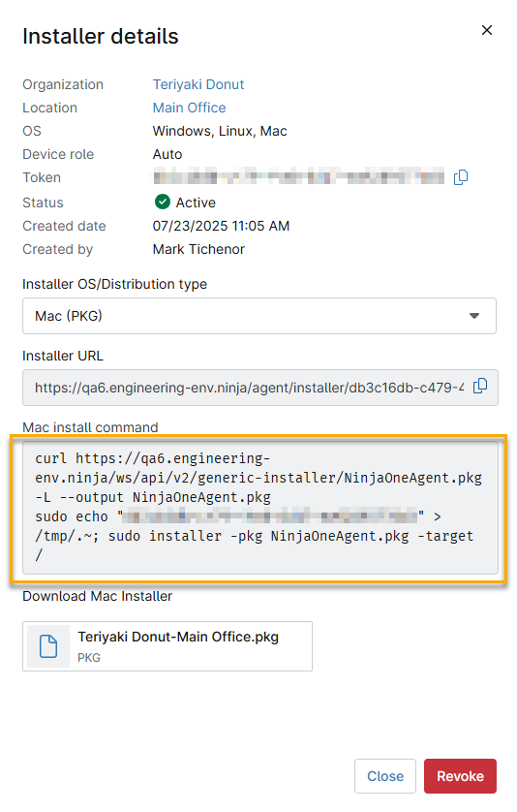Click the 'Download Mac Installer' label
Image resolution: width=517 pixels, height=812 pixels.
(97, 596)
